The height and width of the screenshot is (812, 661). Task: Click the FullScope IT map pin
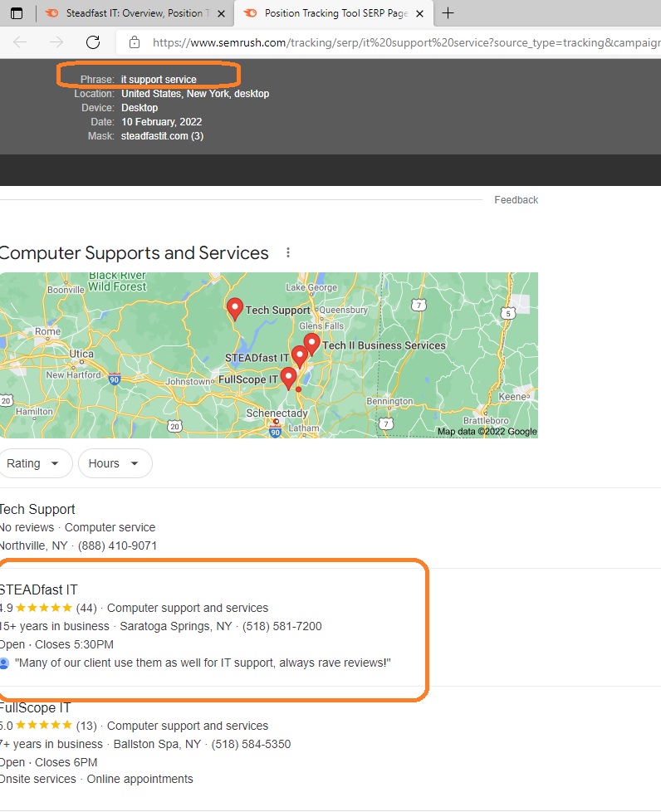point(288,379)
